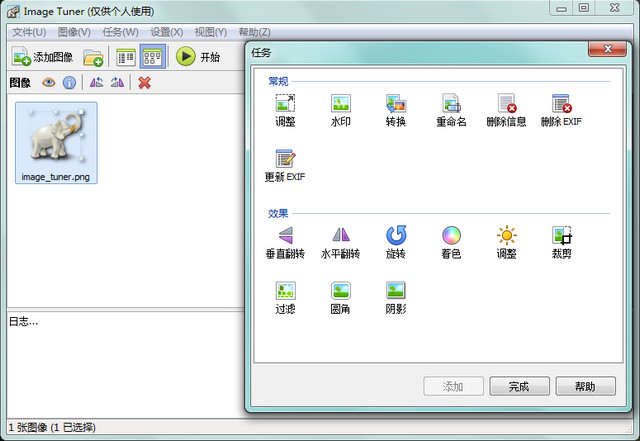Open the 设置(X) menu

tap(167, 32)
